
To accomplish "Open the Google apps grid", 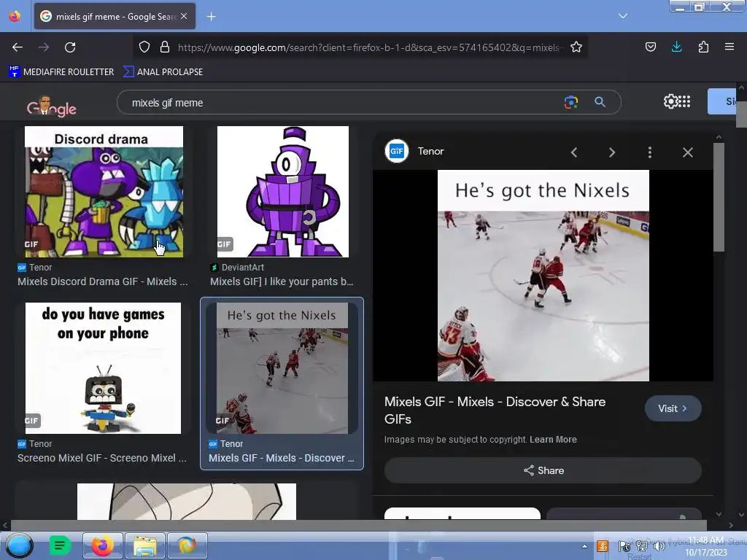I will click(x=684, y=101).
